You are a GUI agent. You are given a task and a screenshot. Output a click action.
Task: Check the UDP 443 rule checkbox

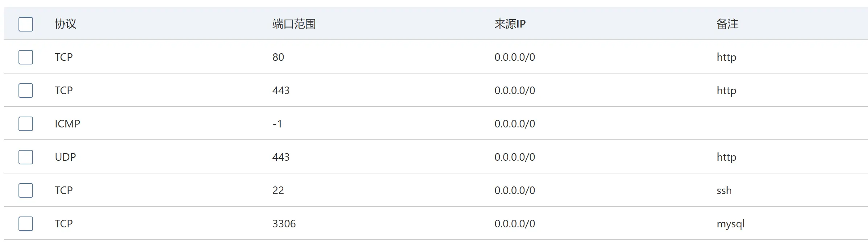pos(26,157)
